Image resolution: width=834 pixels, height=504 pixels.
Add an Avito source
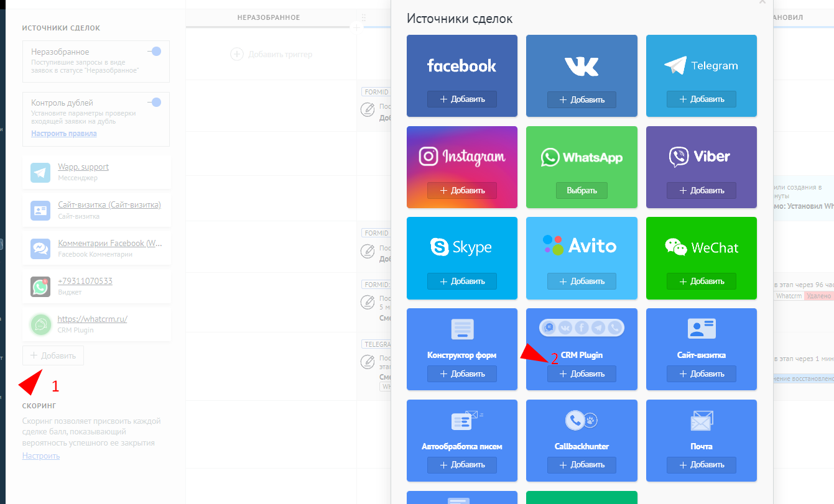point(581,282)
